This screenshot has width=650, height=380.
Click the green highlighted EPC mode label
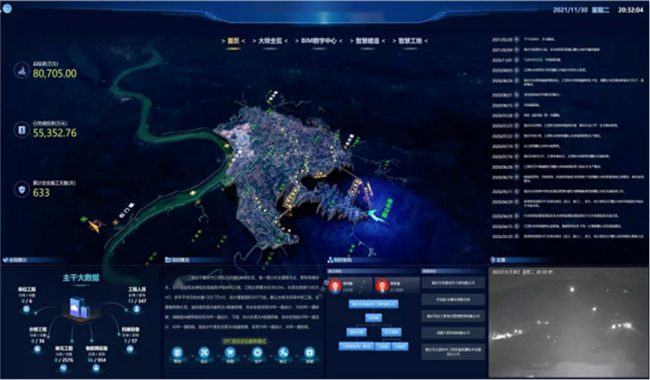pos(245,341)
